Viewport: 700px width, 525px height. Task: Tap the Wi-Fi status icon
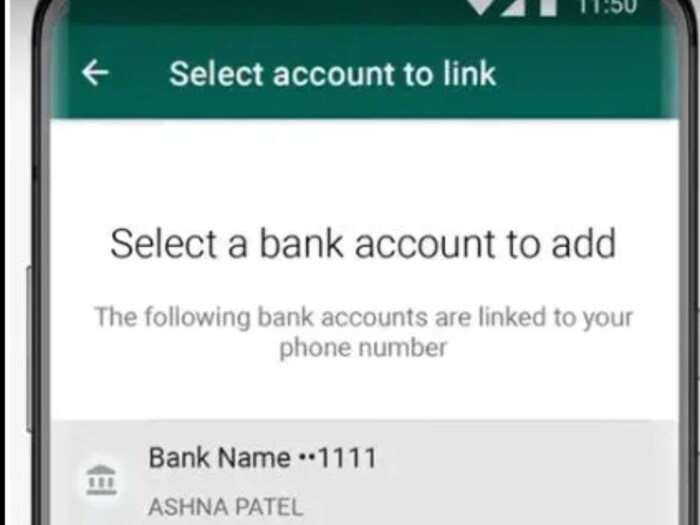pos(489,7)
